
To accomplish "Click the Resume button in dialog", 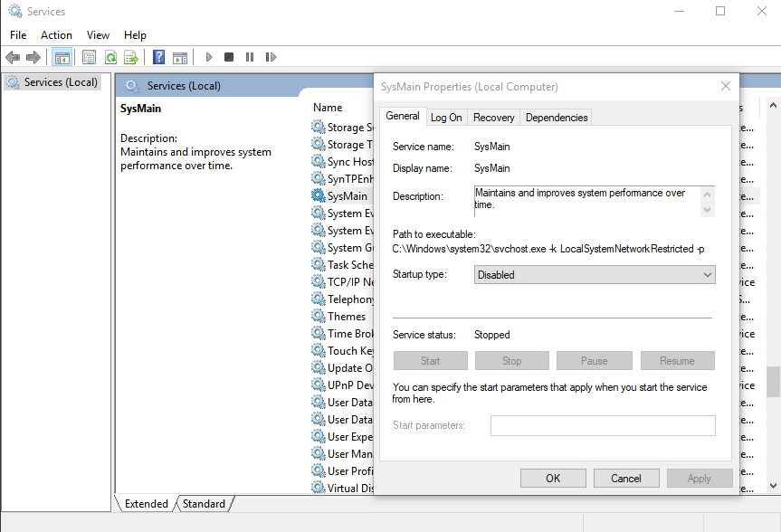I will pos(678,361).
